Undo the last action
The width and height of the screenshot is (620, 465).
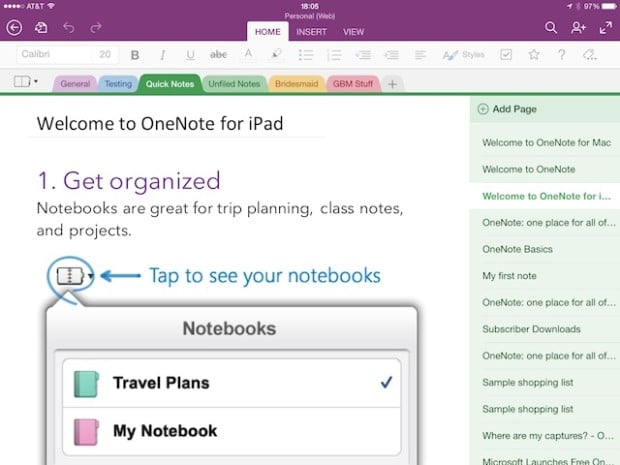tap(69, 28)
